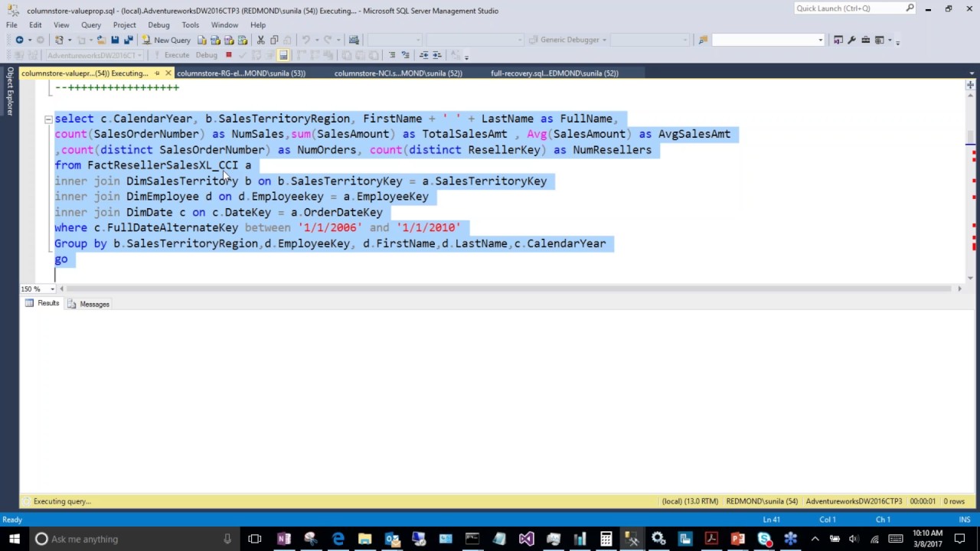Open the active files dropdown above scrollbar
The width and height of the screenshot is (980, 551).
tap(971, 73)
